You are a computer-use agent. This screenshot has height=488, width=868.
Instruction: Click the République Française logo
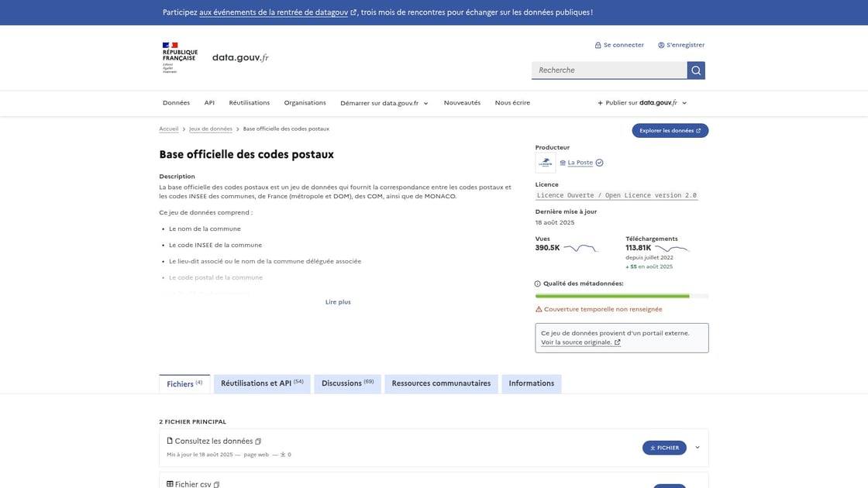click(x=179, y=57)
